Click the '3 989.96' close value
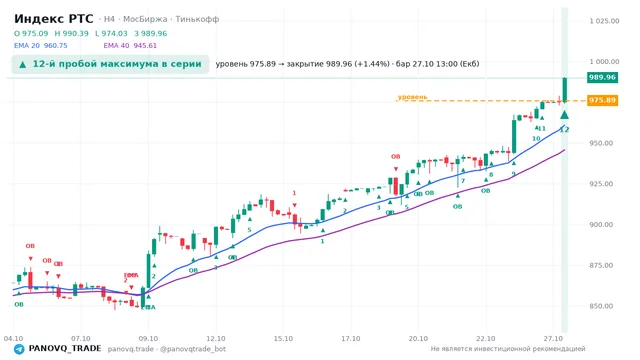Image resolution: width=640 pixels, height=360 pixels. pos(151,33)
